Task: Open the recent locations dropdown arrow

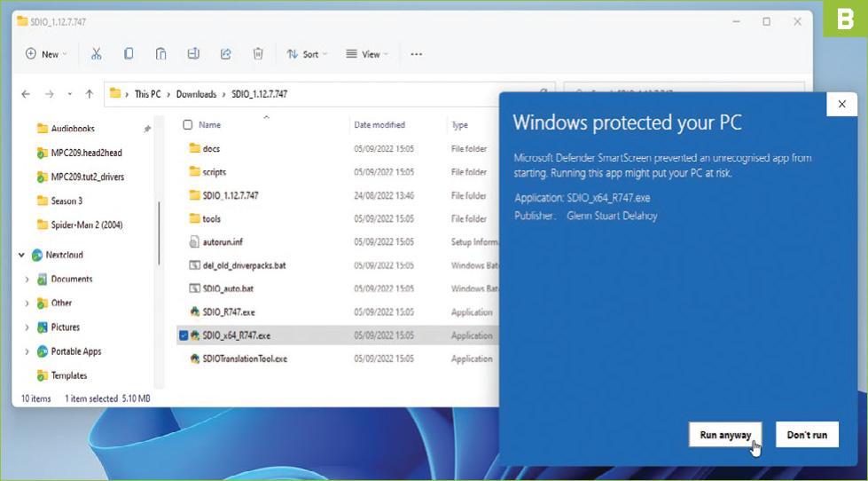Action: coord(70,94)
